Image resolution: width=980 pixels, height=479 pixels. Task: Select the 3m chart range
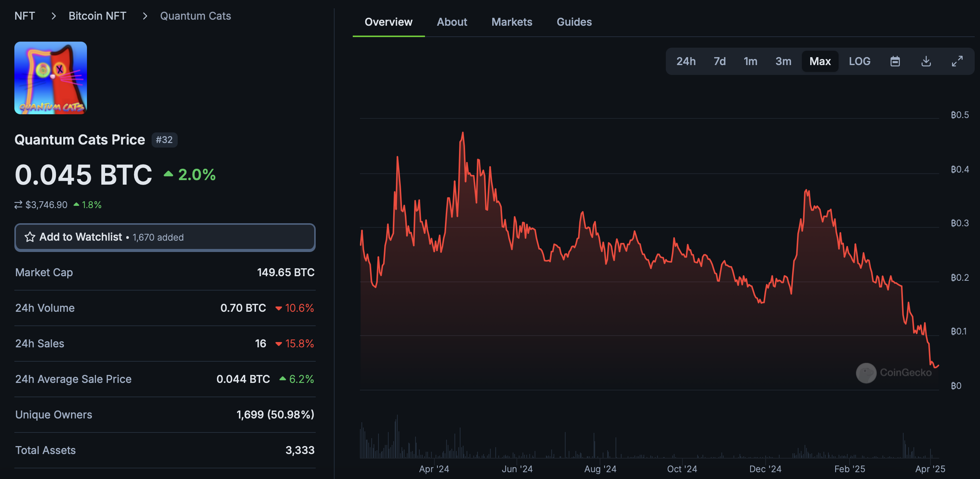(x=783, y=61)
